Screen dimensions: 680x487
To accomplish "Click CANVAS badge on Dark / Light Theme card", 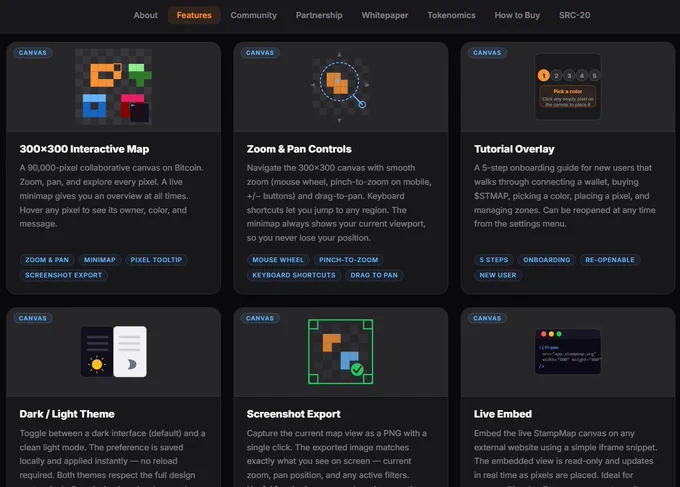I will [x=33, y=318].
